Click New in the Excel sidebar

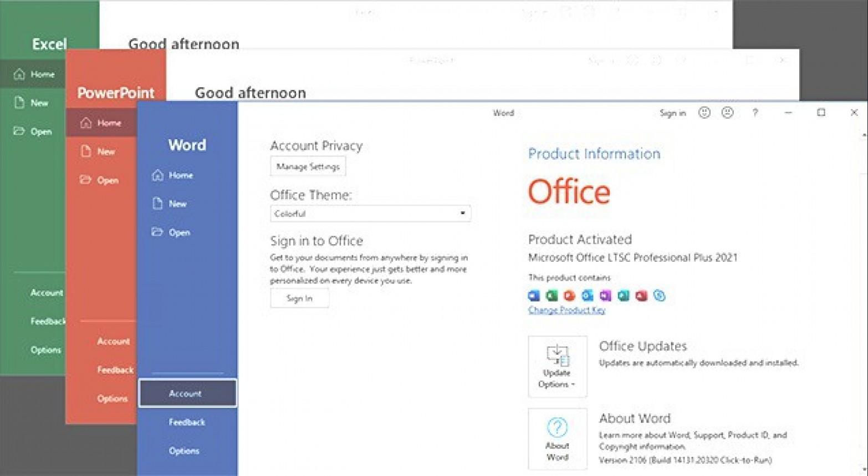(x=31, y=103)
